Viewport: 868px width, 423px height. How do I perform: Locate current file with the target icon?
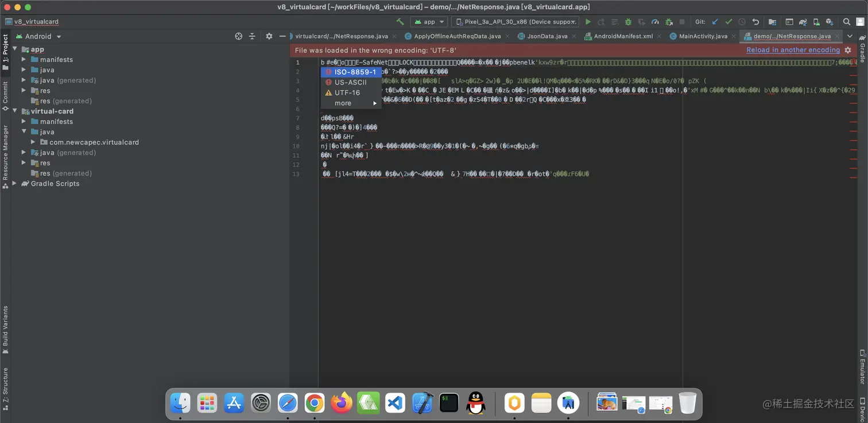(239, 36)
